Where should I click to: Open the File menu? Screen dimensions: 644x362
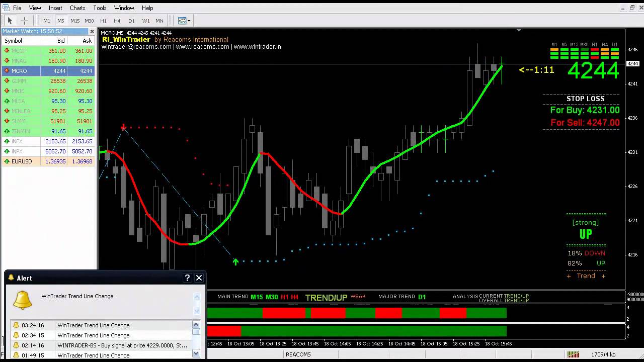click(x=17, y=8)
